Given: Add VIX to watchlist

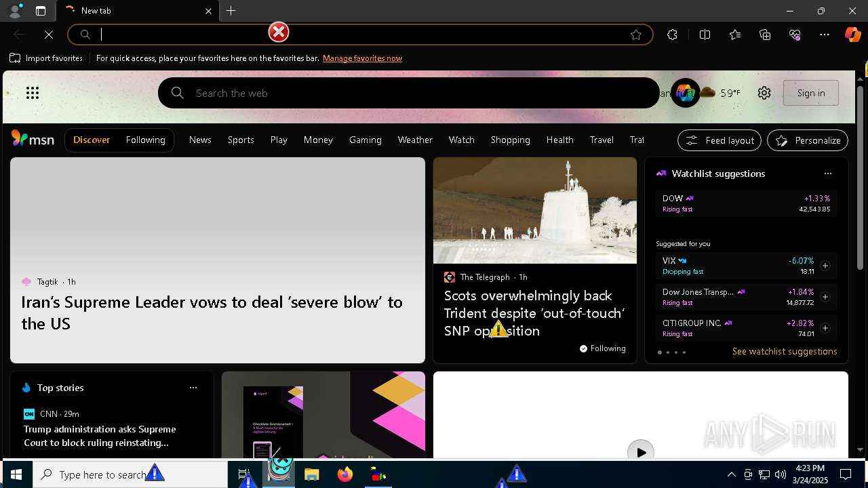Looking at the screenshot, I should click(825, 266).
